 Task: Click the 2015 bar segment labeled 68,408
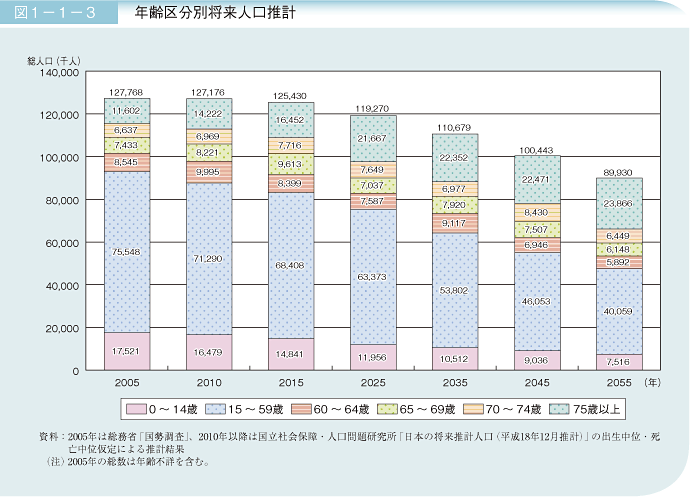(291, 266)
